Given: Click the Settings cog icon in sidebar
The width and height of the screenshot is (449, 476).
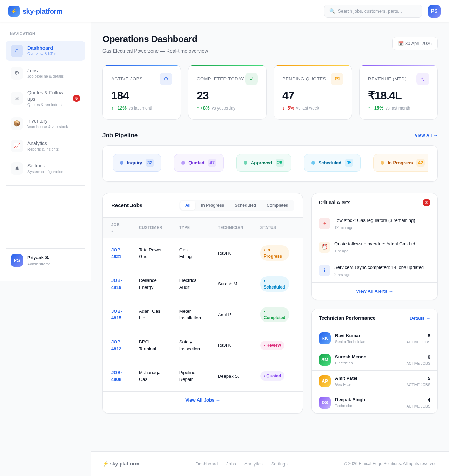Looking at the screenshot, I should (x=17, y=168).
